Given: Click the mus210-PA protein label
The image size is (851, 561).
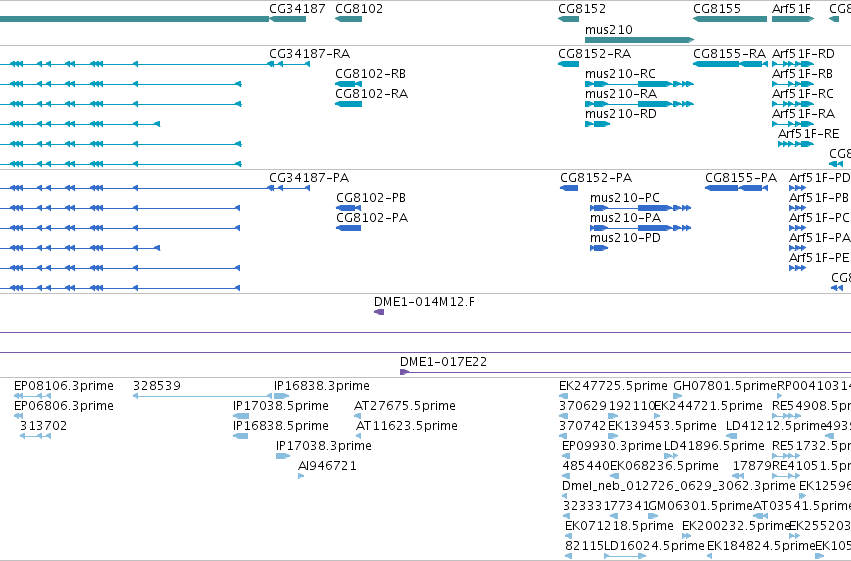Looking at the screenshot, I should [x=625, y=218].
